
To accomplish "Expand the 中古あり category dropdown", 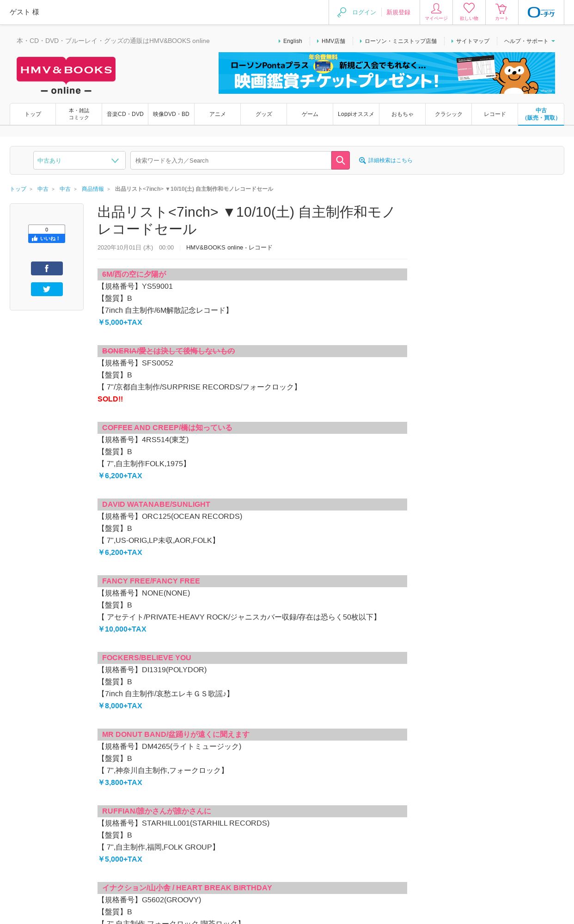I will click(x=79, y=160).
